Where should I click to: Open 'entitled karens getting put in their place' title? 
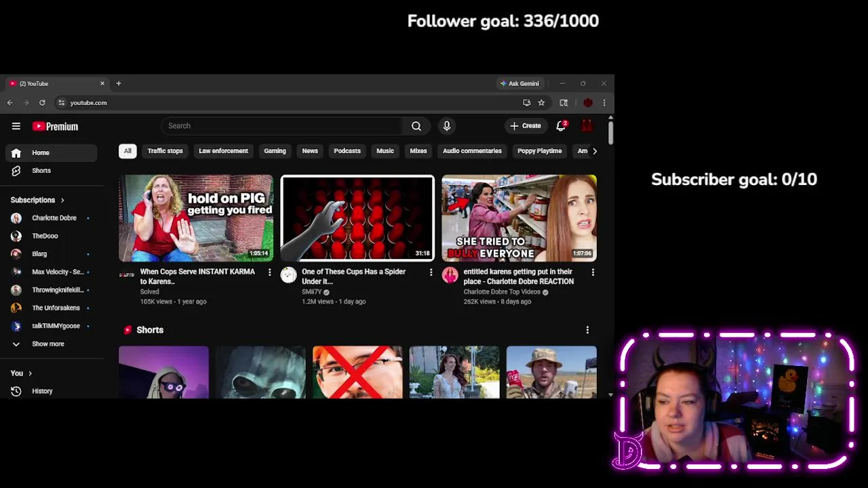click(x=518, y=277)
